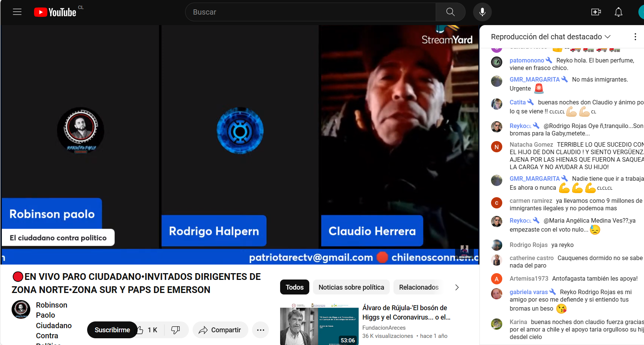Viewport: 644px width, 345px height.
Task: Click Catita's chat avatar
Action: 497,104
